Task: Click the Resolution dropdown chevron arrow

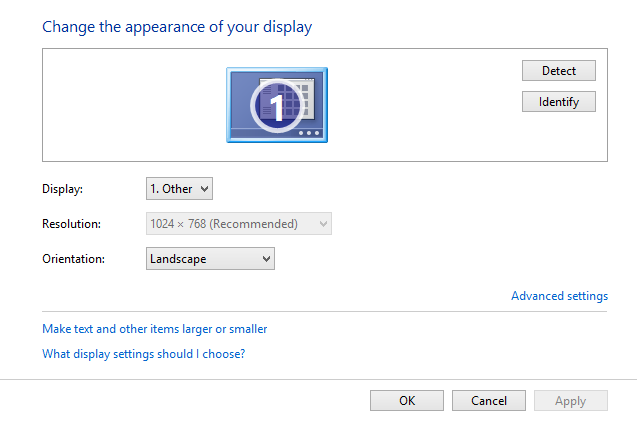Action: pos(322,224)
